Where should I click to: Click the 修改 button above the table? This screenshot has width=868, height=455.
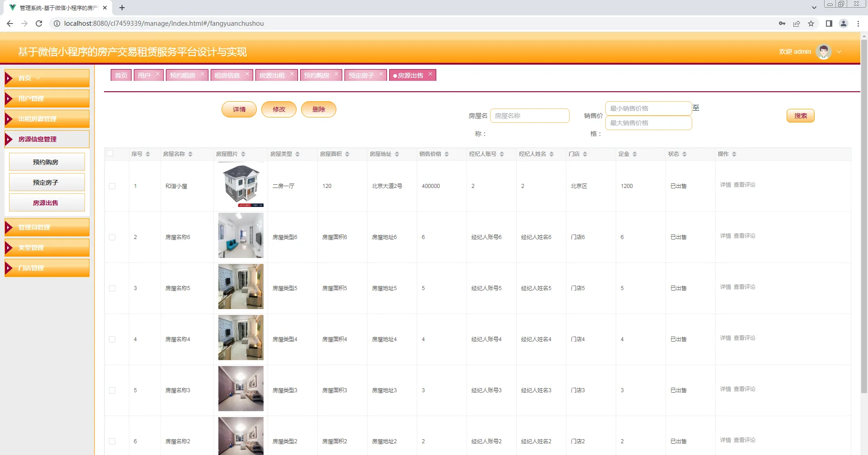coord(278,109)
